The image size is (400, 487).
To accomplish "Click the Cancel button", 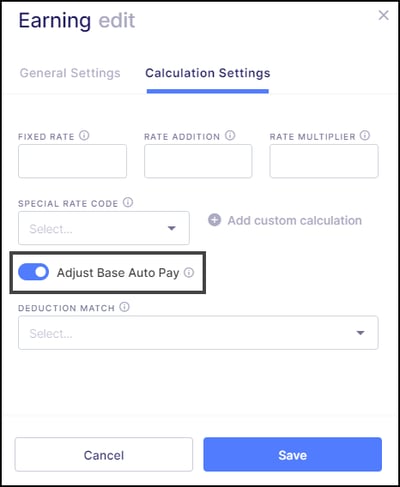I will (104, 455).
